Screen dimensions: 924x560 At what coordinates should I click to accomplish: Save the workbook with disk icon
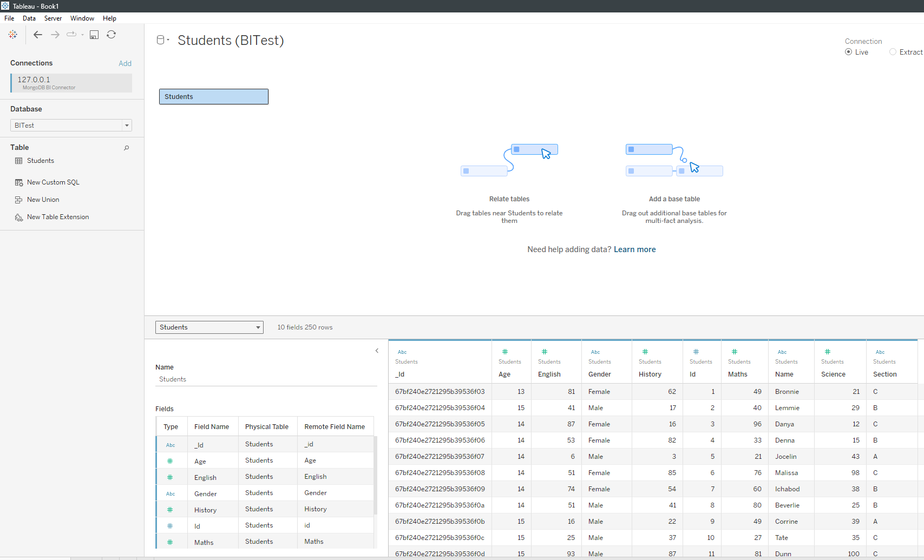[94, 35]
